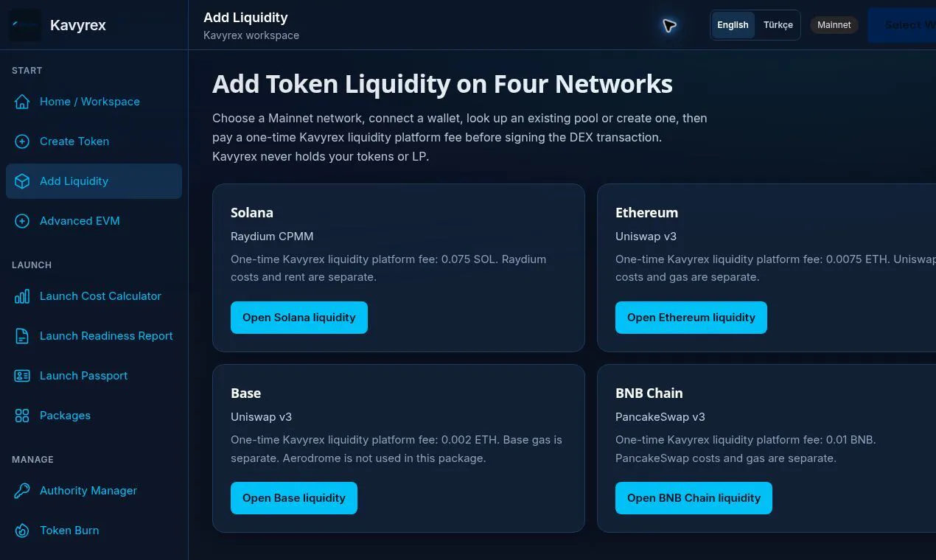Select the English language option
This screenshot has width=936, height=560.
(733, 25)
